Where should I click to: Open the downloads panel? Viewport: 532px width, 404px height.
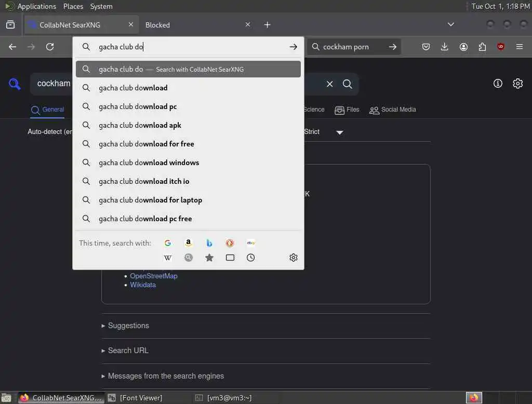[445, 47]
